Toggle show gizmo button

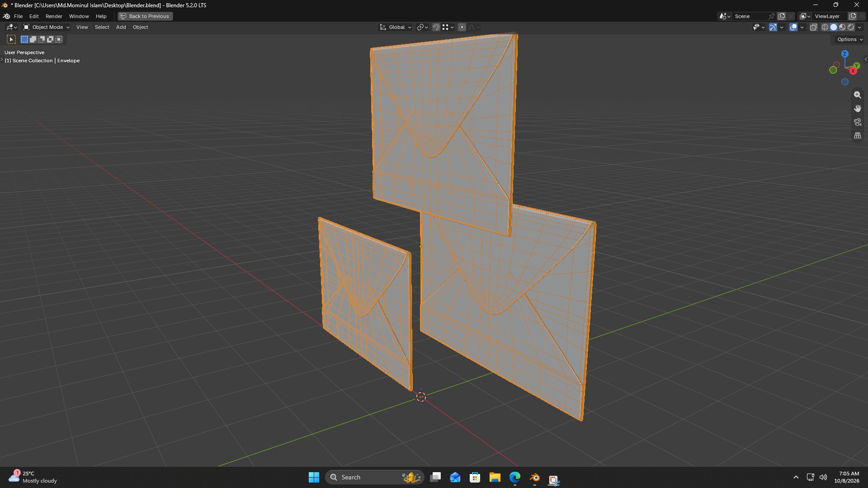click(x=773, y=28)
